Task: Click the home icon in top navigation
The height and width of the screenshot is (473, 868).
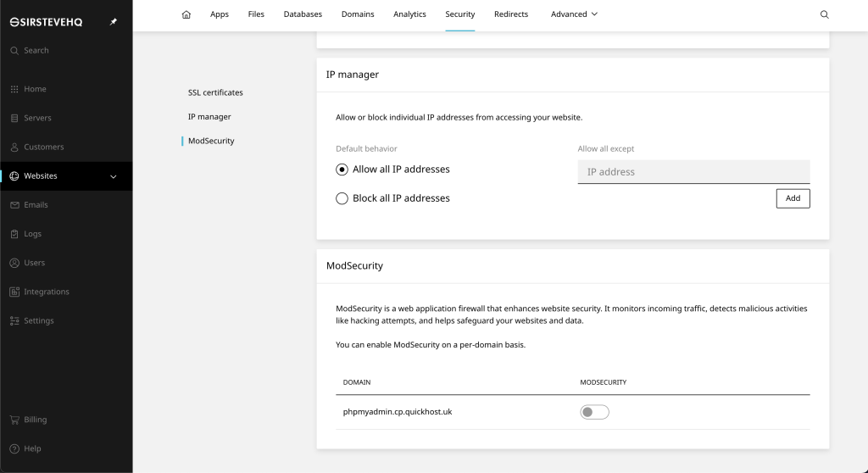Action: [x=186, y=14]
